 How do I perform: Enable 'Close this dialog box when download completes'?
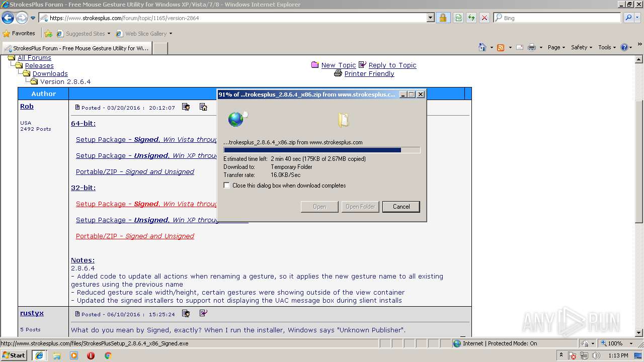(x=227, y=186)
